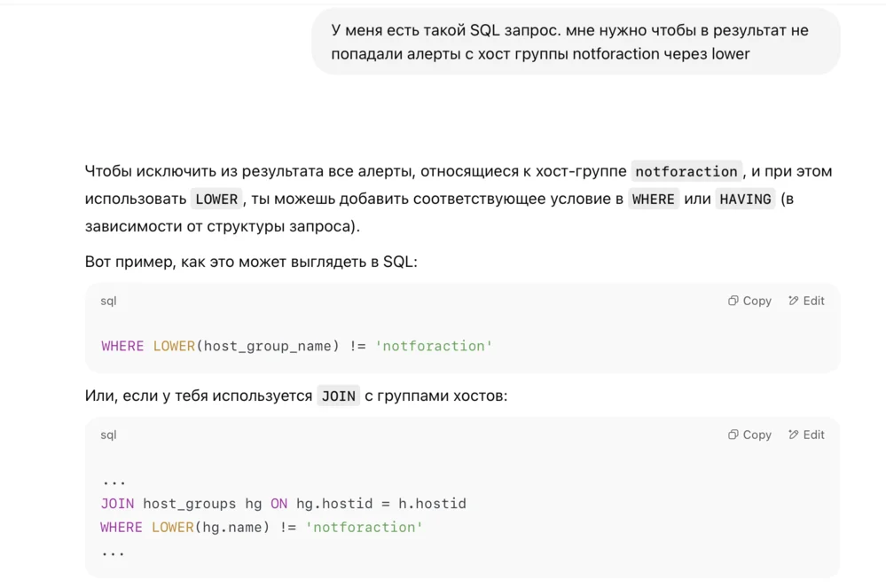Click the inline WHERE code tag in the paragraph
886x588 pixels.
point(653,199)
